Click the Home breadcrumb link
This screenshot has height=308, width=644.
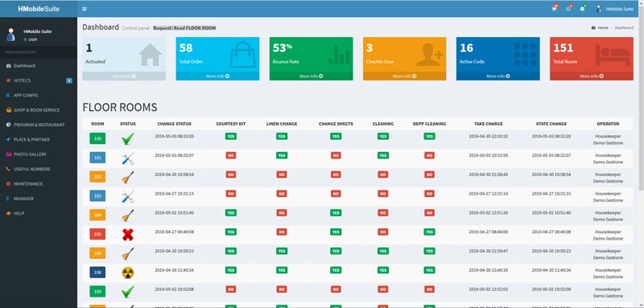tap(600, 28)
